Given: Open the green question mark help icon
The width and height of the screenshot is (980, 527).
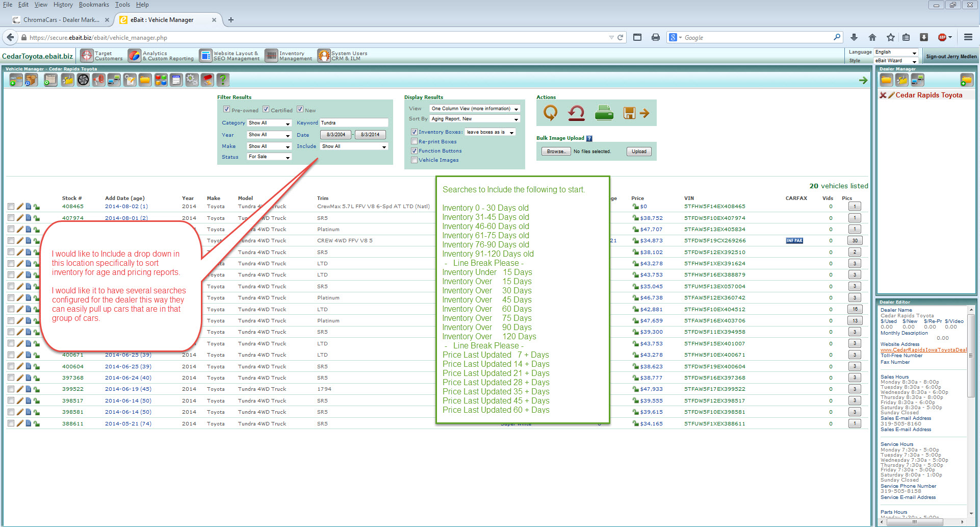Looking at the screenshot, I should click(x=222, y=80).
